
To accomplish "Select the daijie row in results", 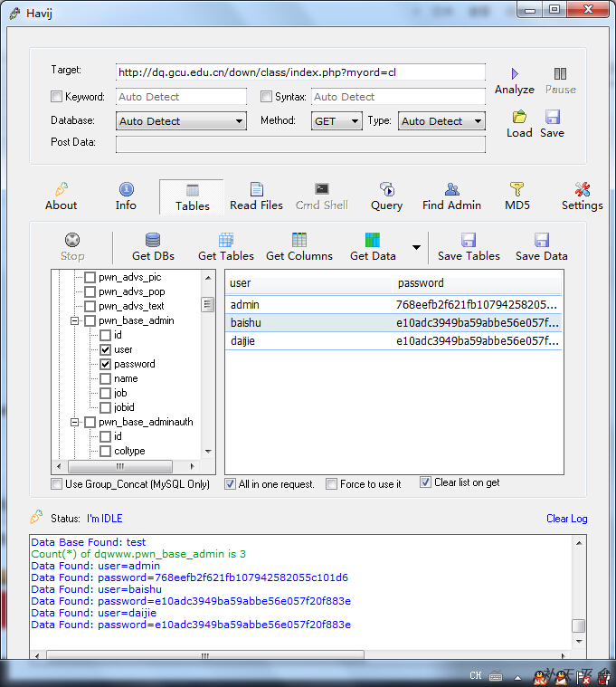I will click(x=393, y=340).
